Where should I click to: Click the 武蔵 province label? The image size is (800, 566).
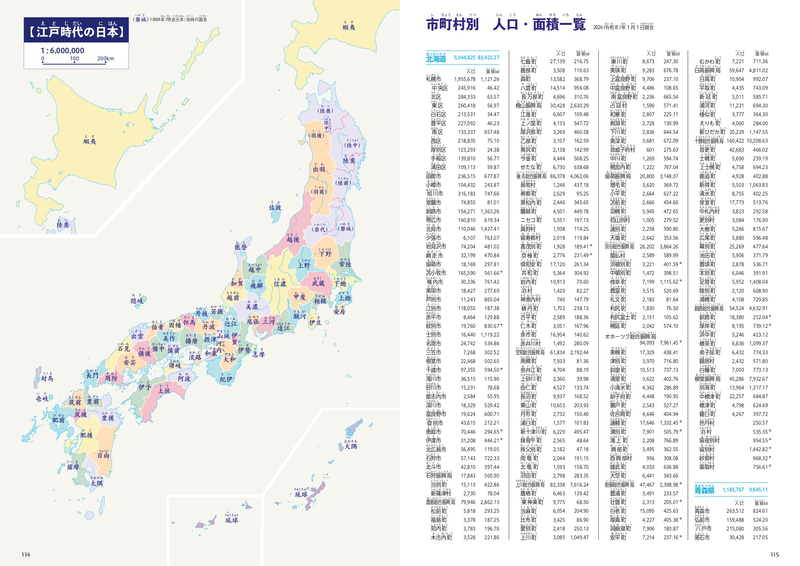(318, 282)
